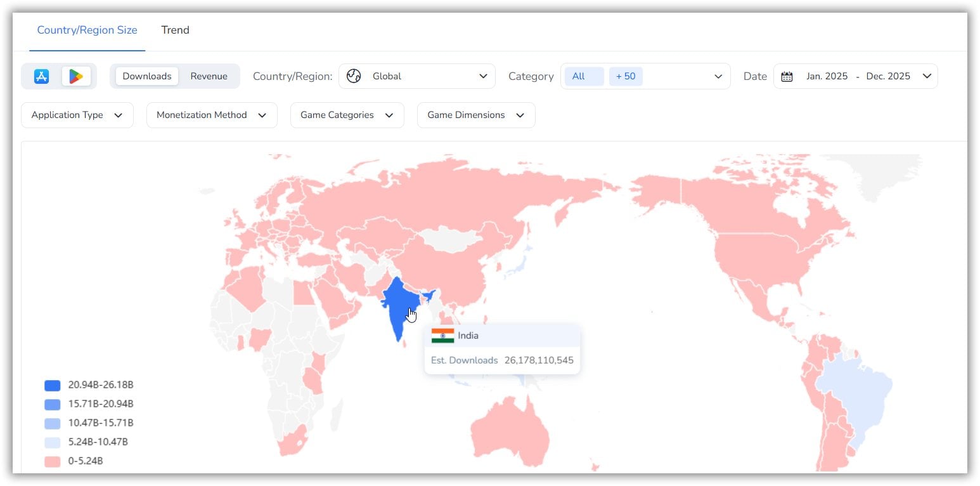Click the calendar icon in Date field
This screenshot has height=486, width=980.
click(x=787, y=76)
